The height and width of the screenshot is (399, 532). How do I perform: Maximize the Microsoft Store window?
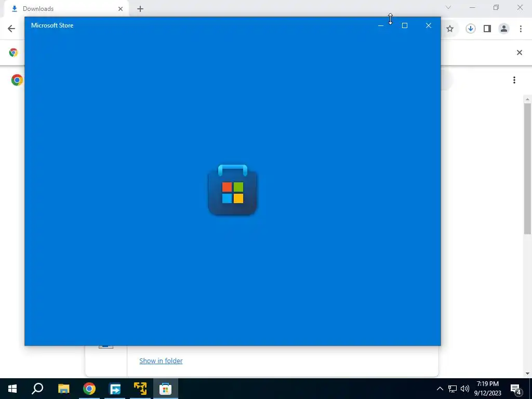[404, 25]
